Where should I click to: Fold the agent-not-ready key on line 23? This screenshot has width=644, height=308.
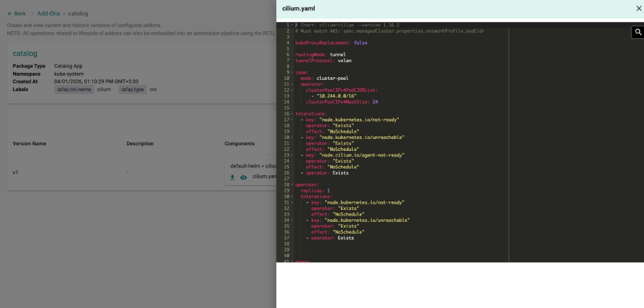[291, 155]
